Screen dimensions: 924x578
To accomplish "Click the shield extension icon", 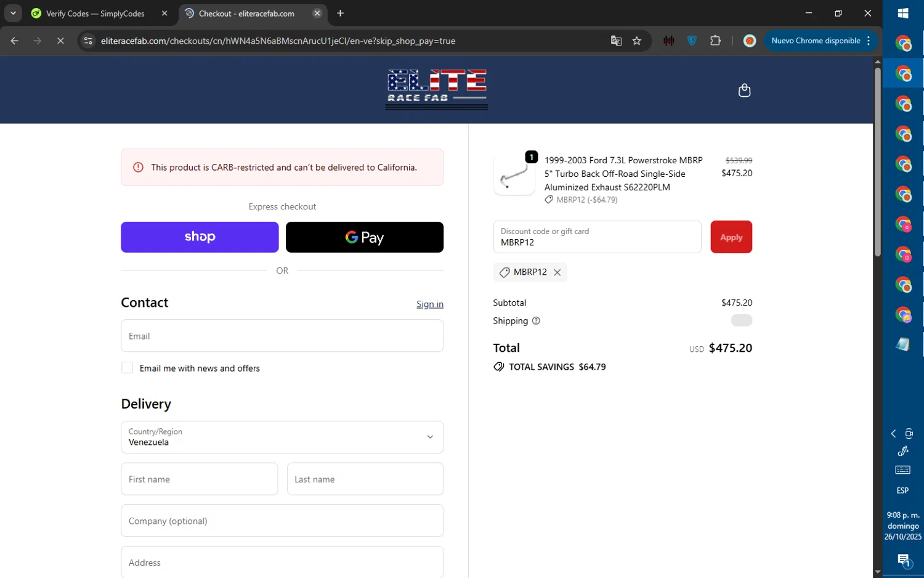I will click(692, 41).
